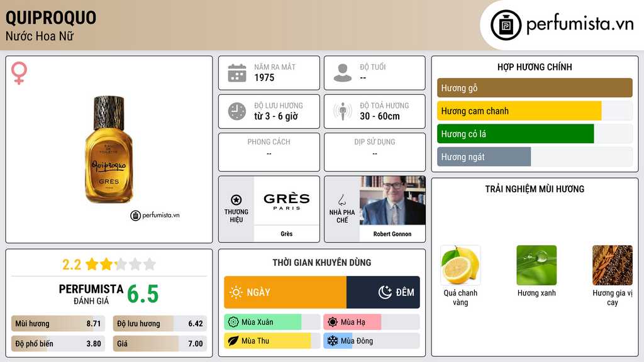Image resolution: width=644 pixels, height=362 pixels.
Task: Click the QUIPROQUO title text
Action: (51, 18)
